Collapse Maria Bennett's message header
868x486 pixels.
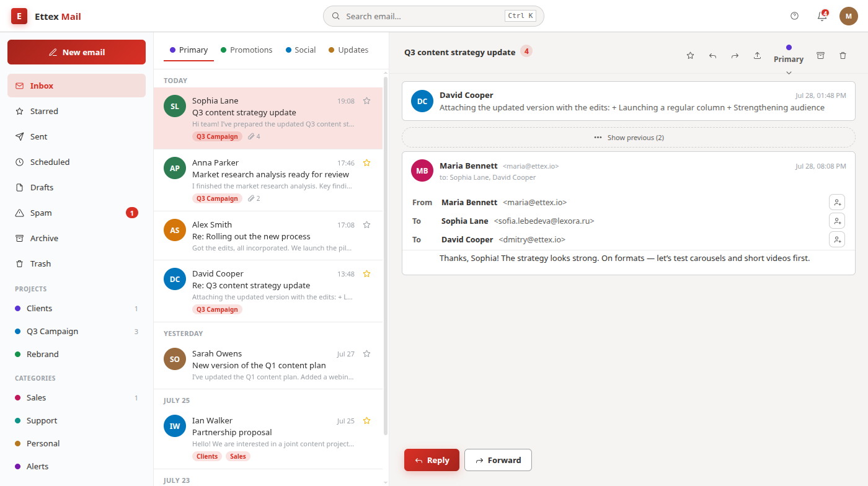629,171
